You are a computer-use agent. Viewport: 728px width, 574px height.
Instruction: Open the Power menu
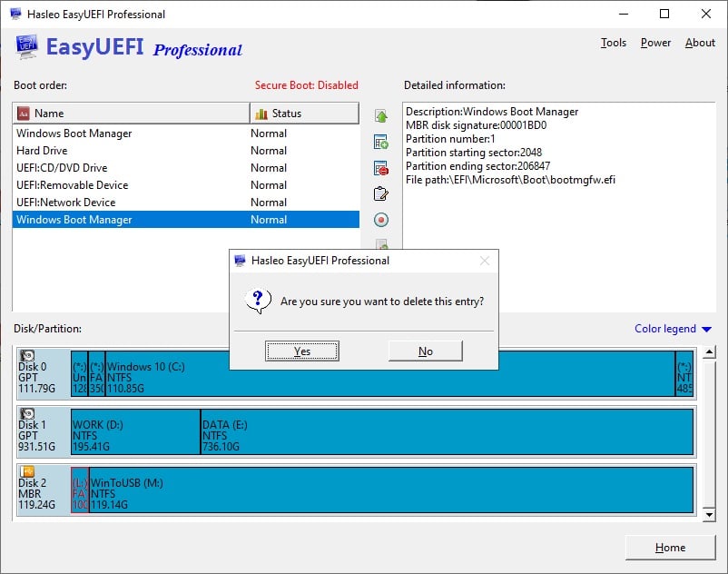click(x=655, y=42)
